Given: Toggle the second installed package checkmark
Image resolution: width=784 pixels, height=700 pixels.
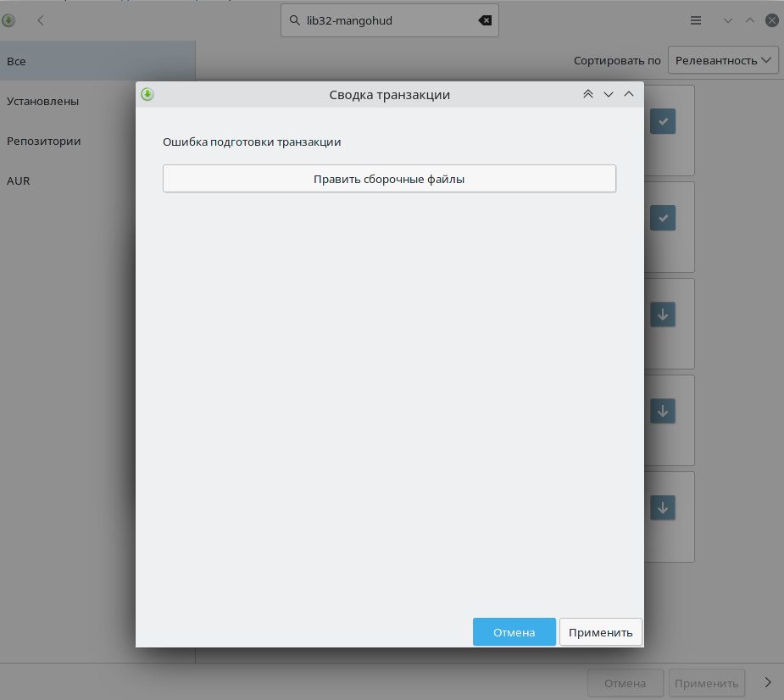Looking at the screenshot, I should point(663,218).
